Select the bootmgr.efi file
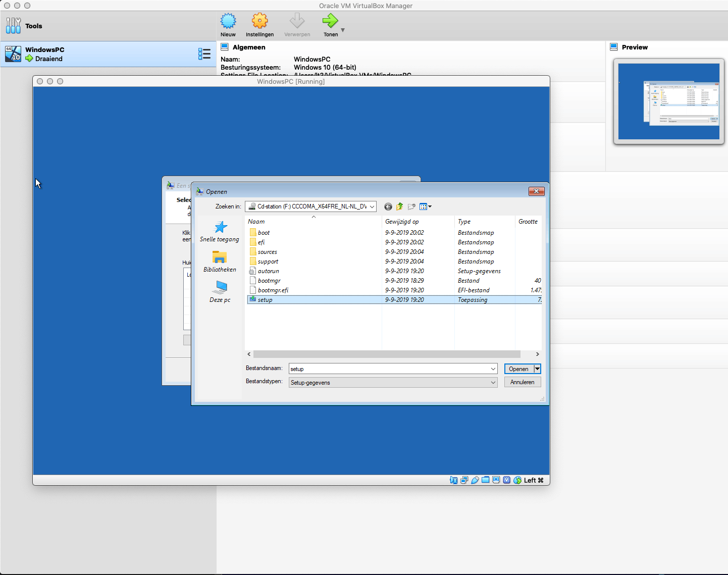Screen dimensions: 728x575 [273, 290]
